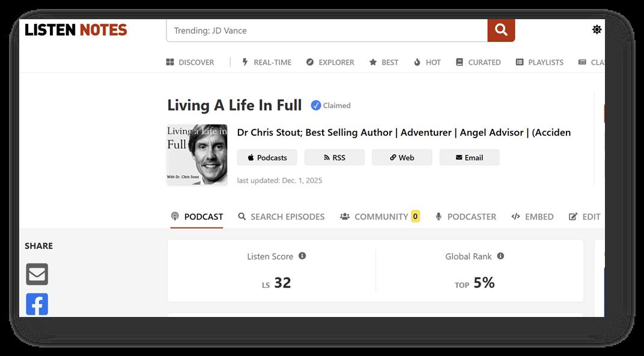The width and height of the screenshot is (644, 356).
Task: Click the Podcast tab broadcast icon
Action: (175, 216)
